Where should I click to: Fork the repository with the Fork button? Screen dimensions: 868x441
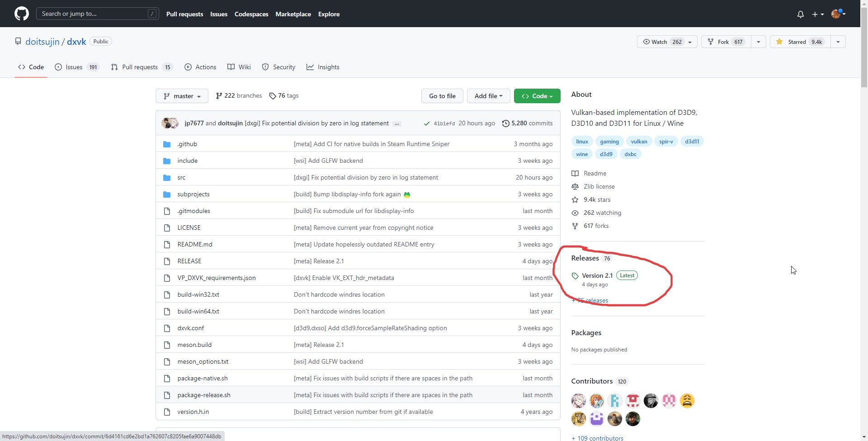(726, 42)
